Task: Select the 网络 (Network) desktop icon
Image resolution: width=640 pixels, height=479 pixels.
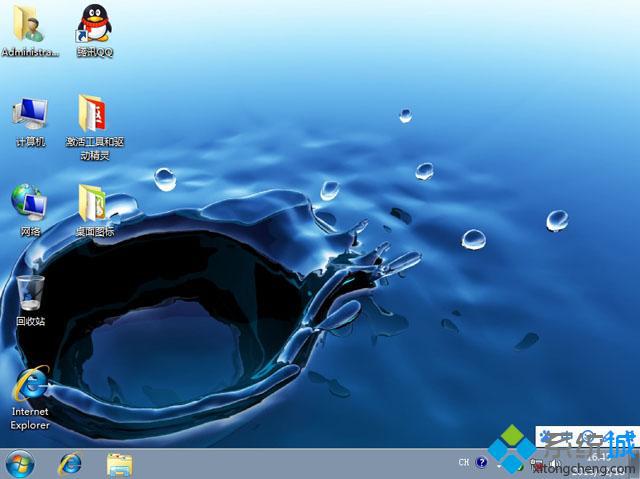Action: tap(29, 210)
